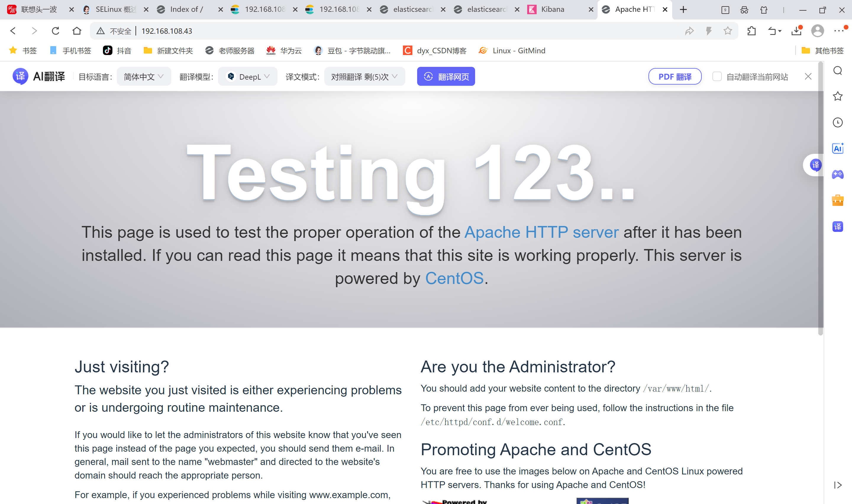Viewport: 852px width, 504px height.
Task: Click the sidebar search magnifier icon
Action: click(838, 71)
